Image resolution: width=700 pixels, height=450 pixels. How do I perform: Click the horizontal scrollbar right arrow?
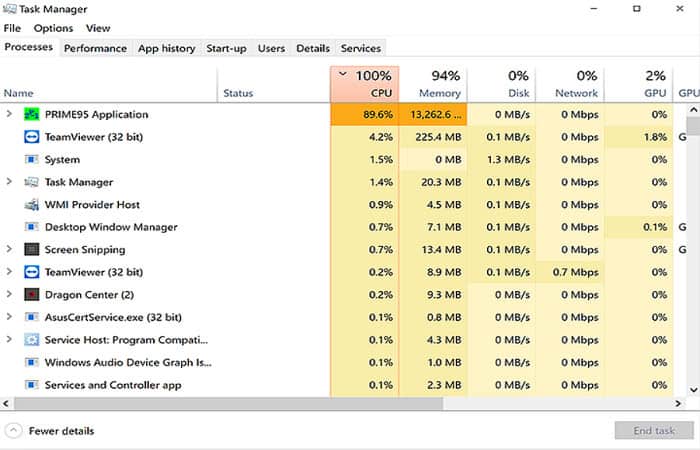click(x=678, y=404)
